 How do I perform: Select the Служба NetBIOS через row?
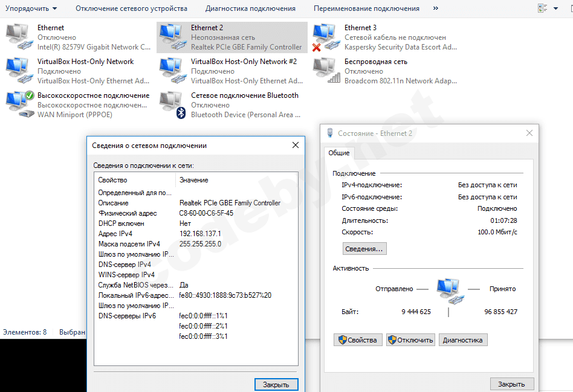pyautogui.click(x=196, y=284)
